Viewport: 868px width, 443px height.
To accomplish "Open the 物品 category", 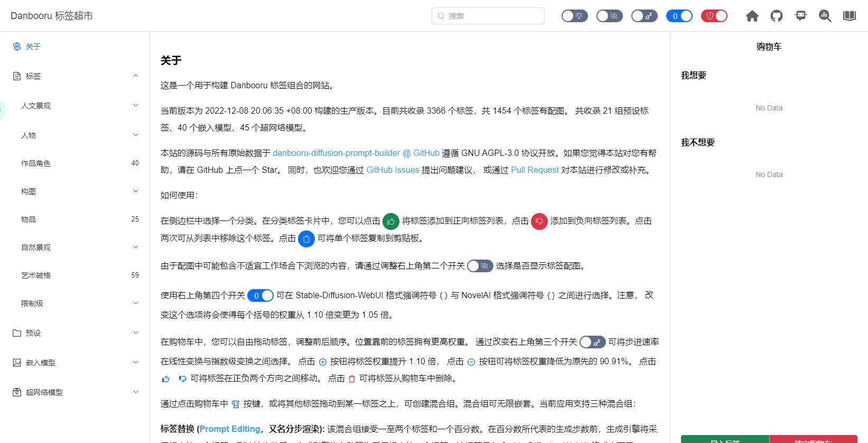I will [75, 219].
